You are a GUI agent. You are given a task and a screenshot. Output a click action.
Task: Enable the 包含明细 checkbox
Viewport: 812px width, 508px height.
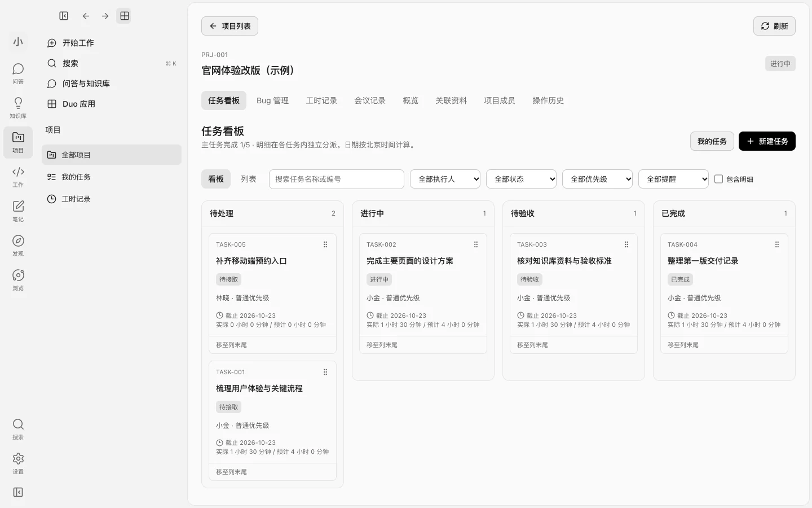click(x=718, y=179)
